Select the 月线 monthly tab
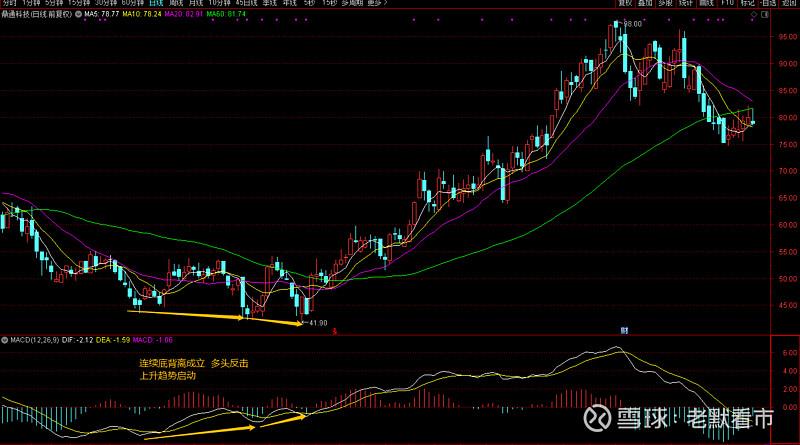This screenshot has width=800, height=445. [197, 5]
